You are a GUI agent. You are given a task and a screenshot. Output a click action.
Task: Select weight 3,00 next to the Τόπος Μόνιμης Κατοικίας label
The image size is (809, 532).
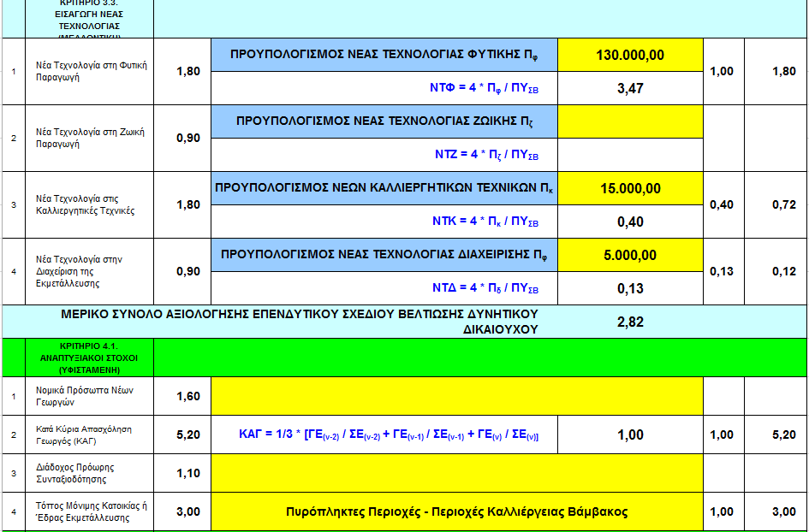[x=188, y=511]
